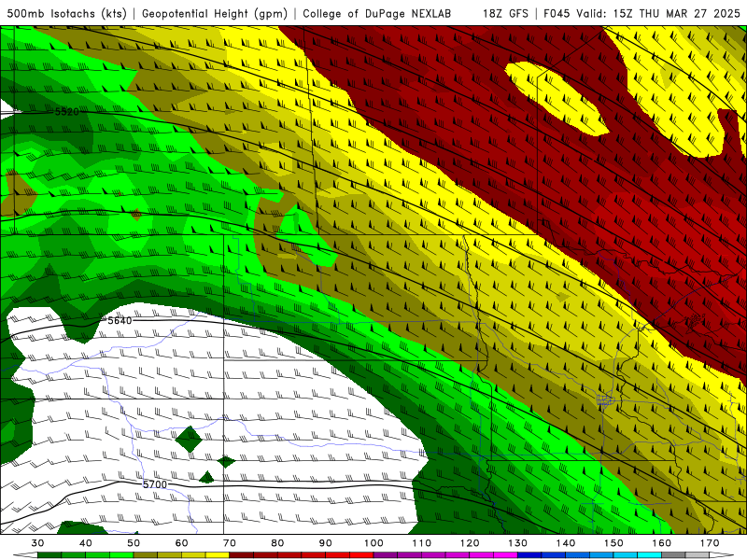Click the largest green diamond in the white area

coord(190,439)
